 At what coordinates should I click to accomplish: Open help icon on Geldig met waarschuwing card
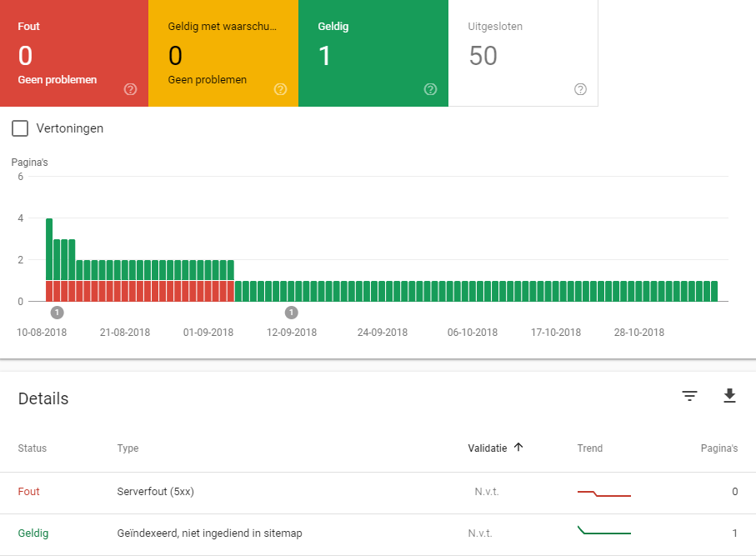(x=280, y=89)
